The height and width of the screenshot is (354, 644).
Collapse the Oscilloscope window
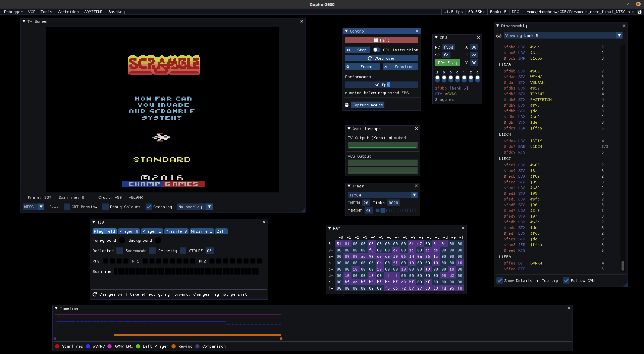coord(349,129)
